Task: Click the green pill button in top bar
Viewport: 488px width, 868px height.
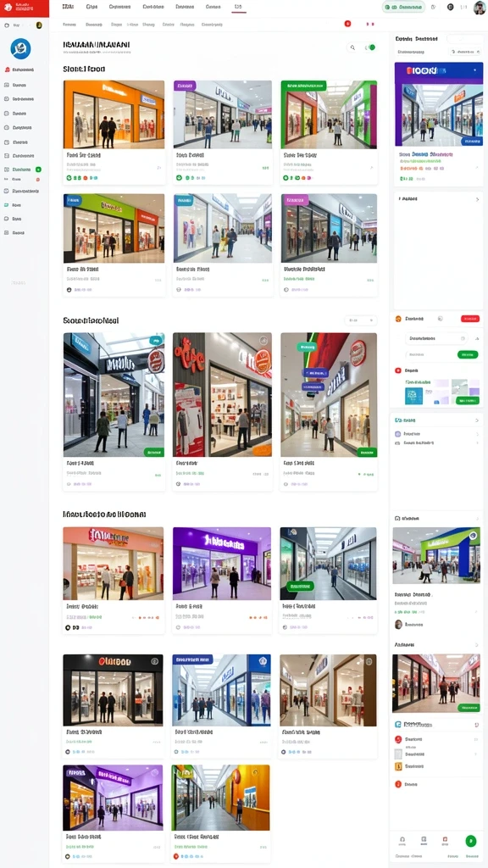Action: coord(403,7)
